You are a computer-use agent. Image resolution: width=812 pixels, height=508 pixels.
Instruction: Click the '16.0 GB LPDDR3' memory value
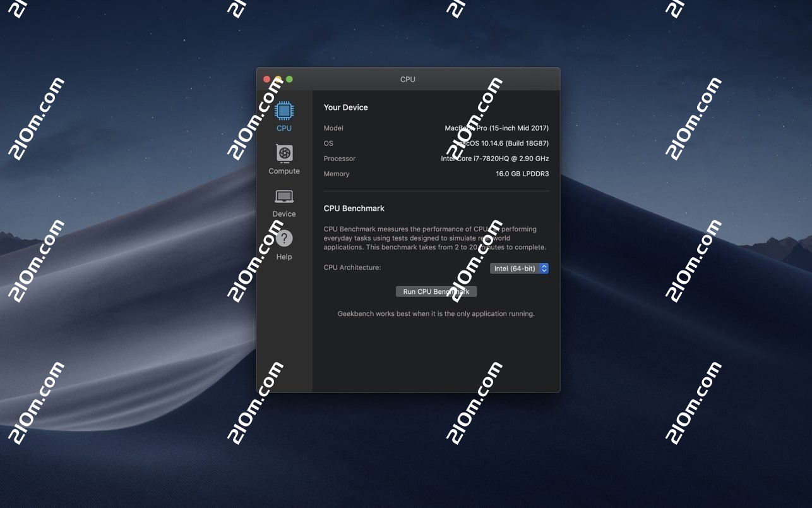pyautogui.click(x=522, y=174)
